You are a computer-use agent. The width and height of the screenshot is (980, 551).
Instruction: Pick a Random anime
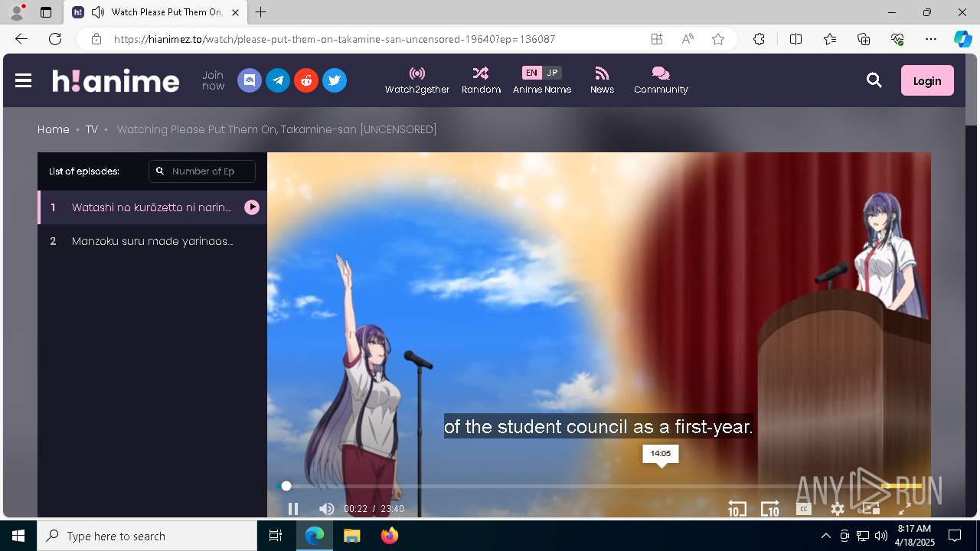[481, 80]
